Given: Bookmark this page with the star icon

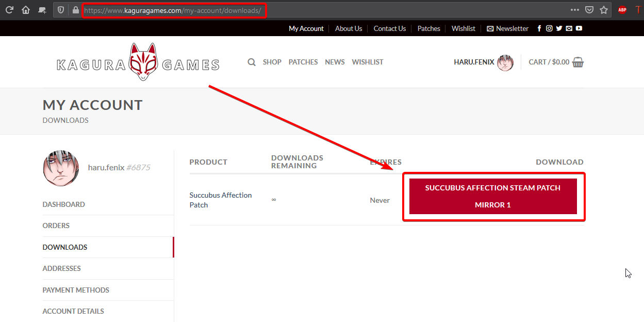Looking at the screenshot, I should (604, 10).
